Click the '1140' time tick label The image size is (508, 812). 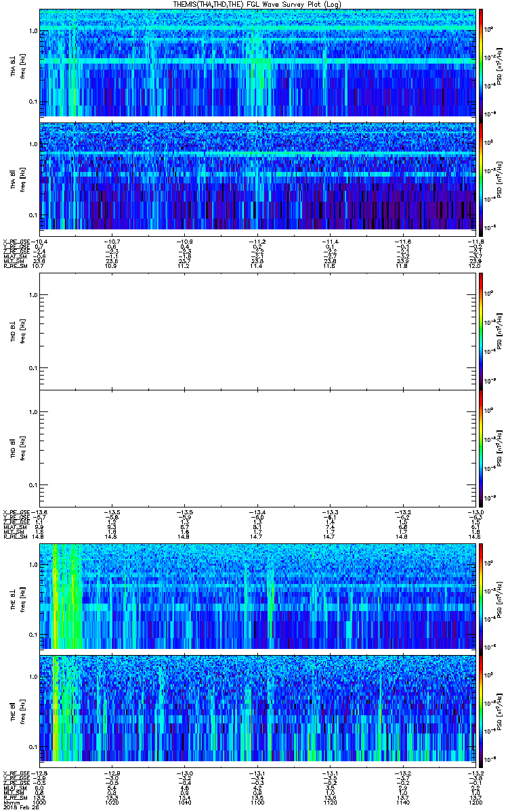402,802
